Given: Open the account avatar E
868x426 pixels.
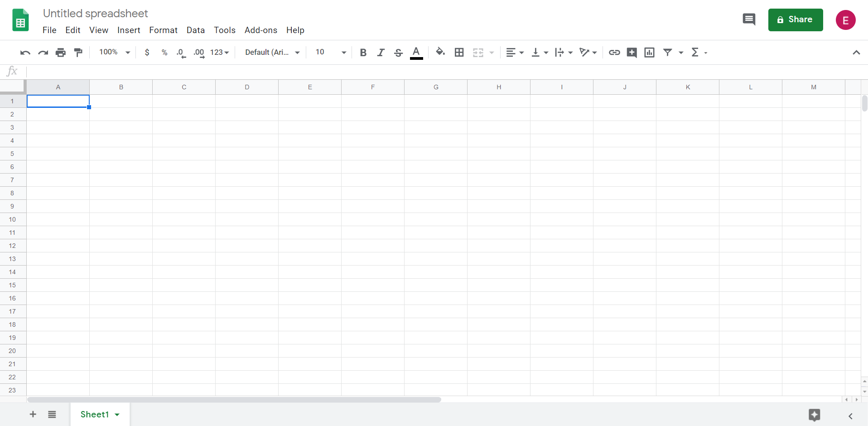Looking at the screenshot, I should click(x=845, y=20).
